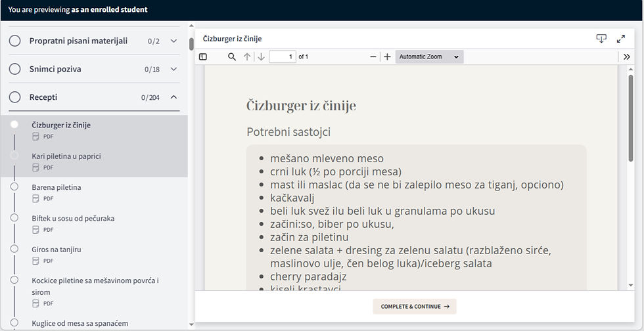
Task: Open PDF tools double-chevron menu
Action: [x=627, y=56]
